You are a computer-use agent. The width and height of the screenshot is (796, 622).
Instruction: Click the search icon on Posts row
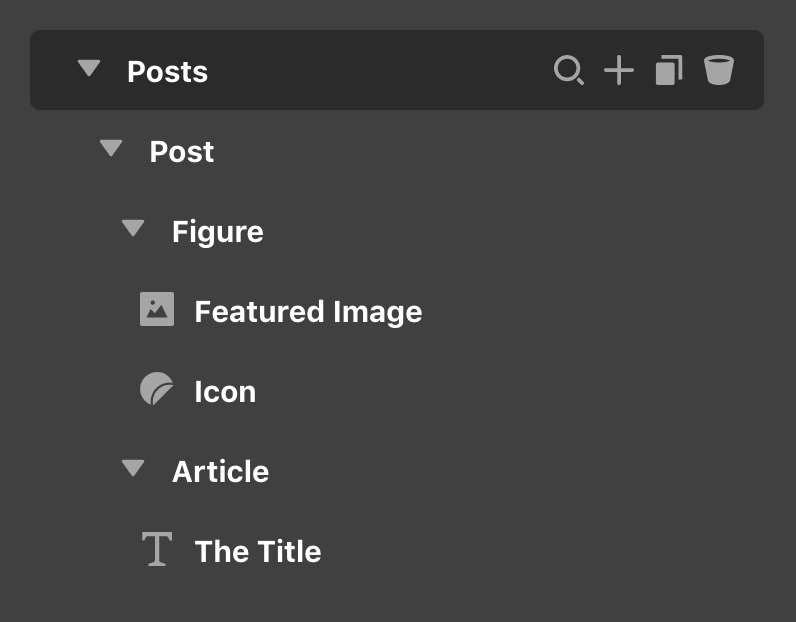(x=569, y=70)
